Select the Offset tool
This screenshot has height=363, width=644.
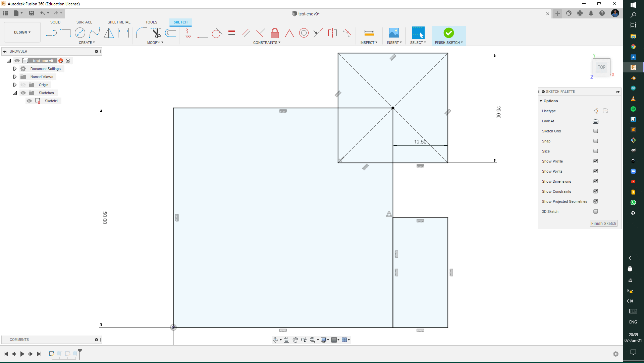pyautogui.click(x=171, y=33)
